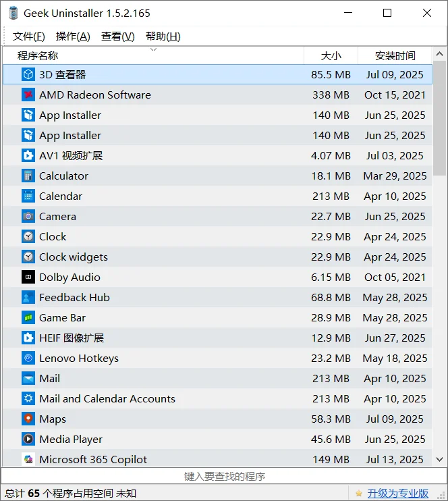Click the 85.5 MB size value

tap(331, 74)
